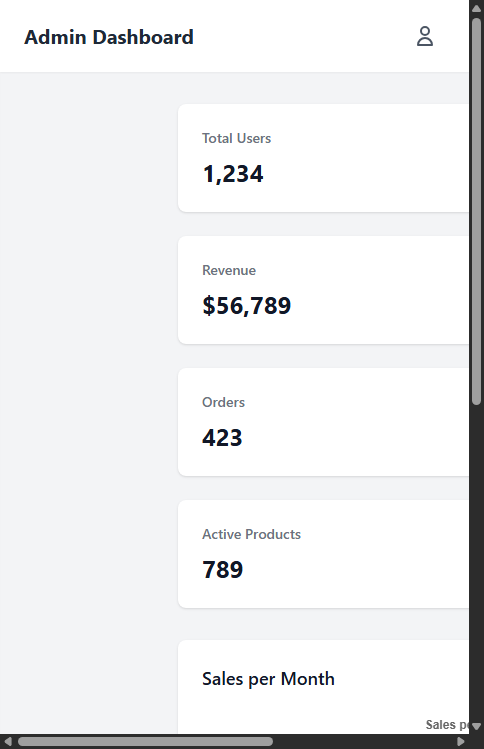Viewport: 484px width, 749px height.
Task: Open the Revenue stat card
Action: [x=323, y=290]
